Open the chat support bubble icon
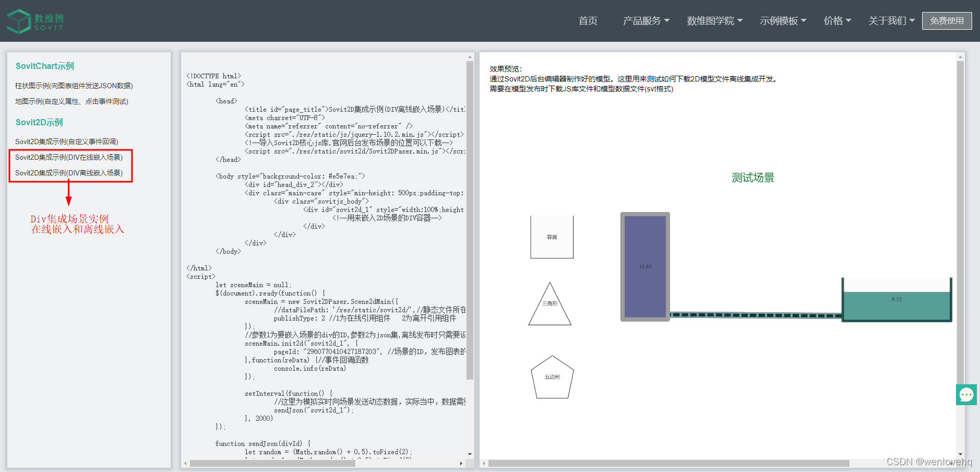Screen dimensions: 980x472 pyautogui.click(x=966, y=395)
